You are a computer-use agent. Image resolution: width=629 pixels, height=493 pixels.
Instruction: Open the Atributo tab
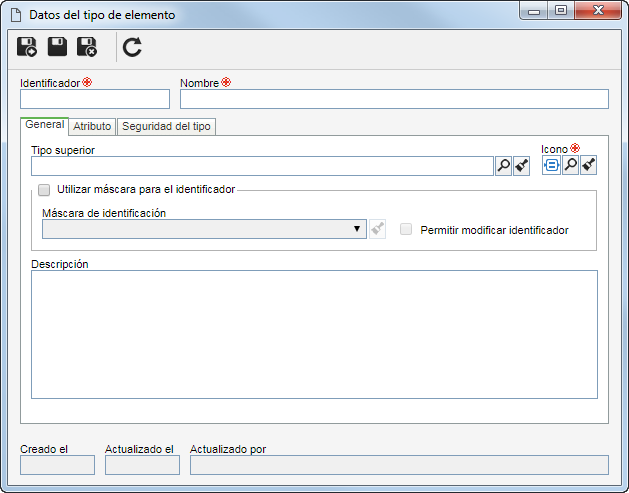(92, 126)
